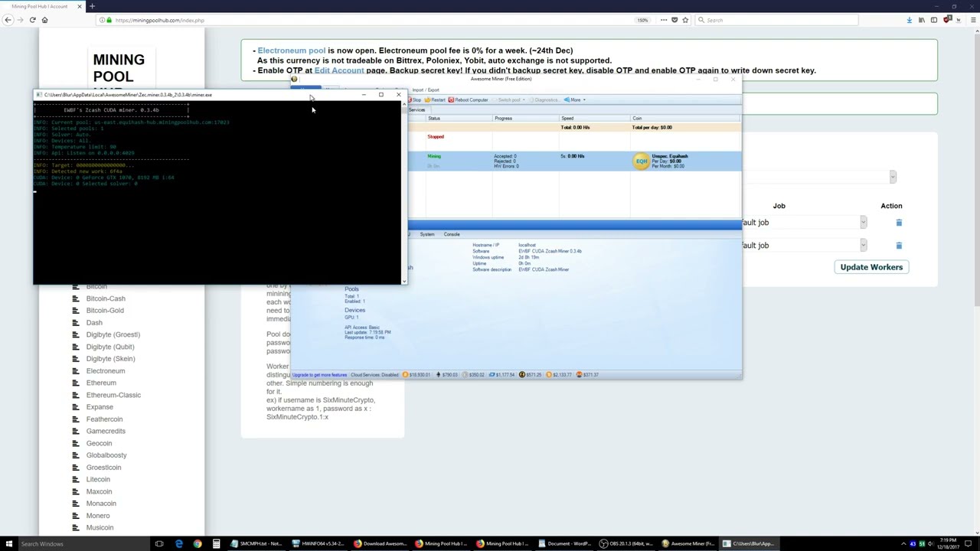This screenshot has height=551, width=980.
Task: Switch to the Console tab in Awesome Miner
Action: [452, 234]
